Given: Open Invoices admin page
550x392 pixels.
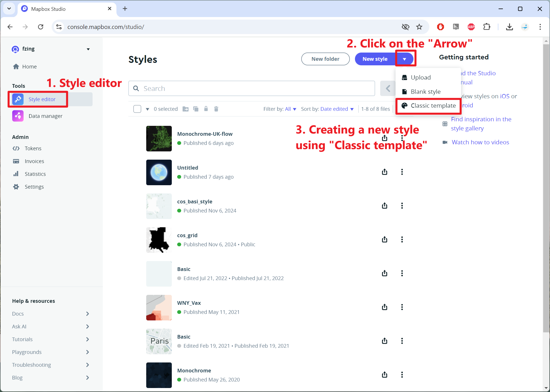Looking at the screenshot, I should [28, 161].
